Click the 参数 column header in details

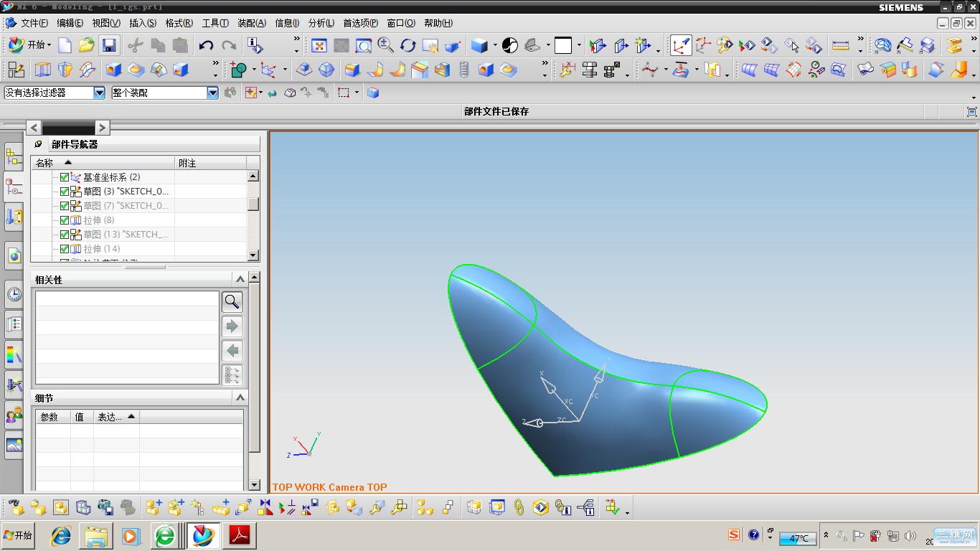tap(53, 417)
